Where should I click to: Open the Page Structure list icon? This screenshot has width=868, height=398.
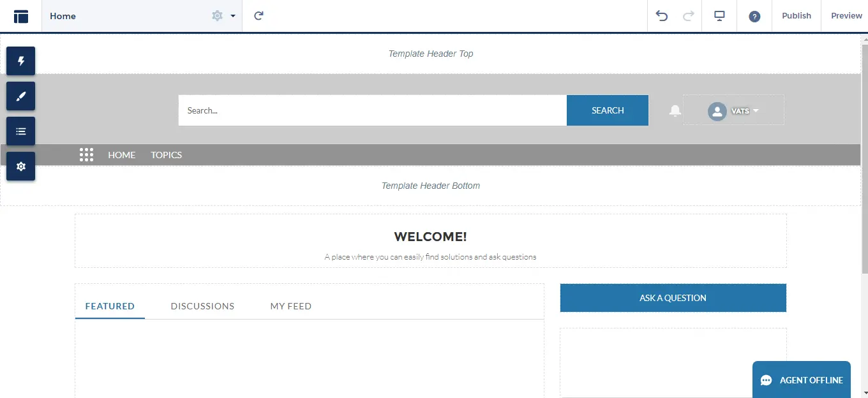tap(21, 131)
